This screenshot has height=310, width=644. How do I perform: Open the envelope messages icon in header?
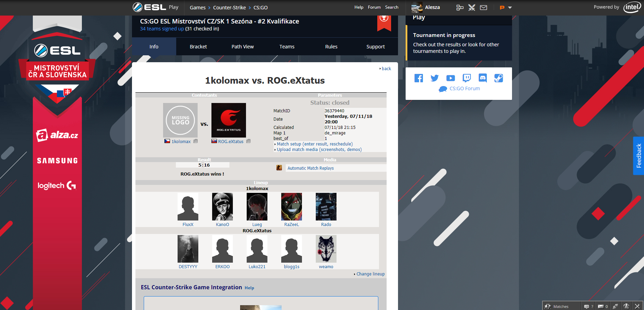(x=484, y=8)
